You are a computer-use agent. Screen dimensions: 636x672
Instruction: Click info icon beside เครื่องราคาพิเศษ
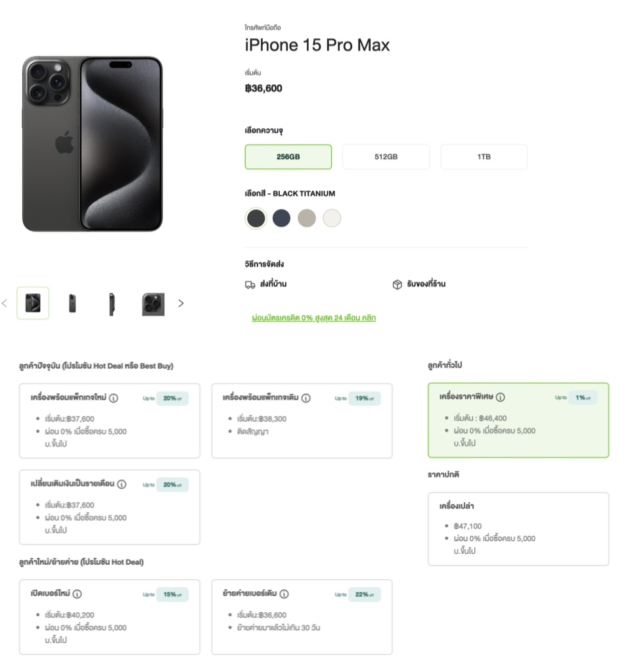click(501, 397)
